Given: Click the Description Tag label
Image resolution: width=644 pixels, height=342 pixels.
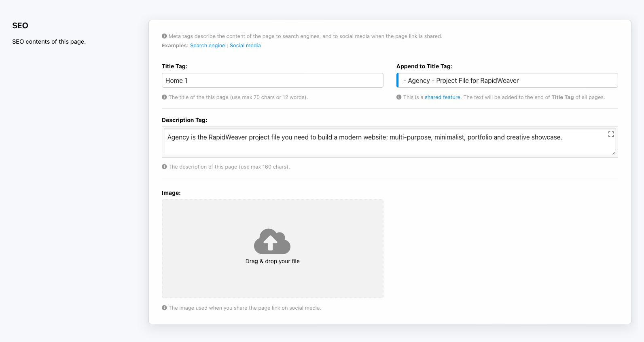Looking at the screenshot, I should coord(184,120).
